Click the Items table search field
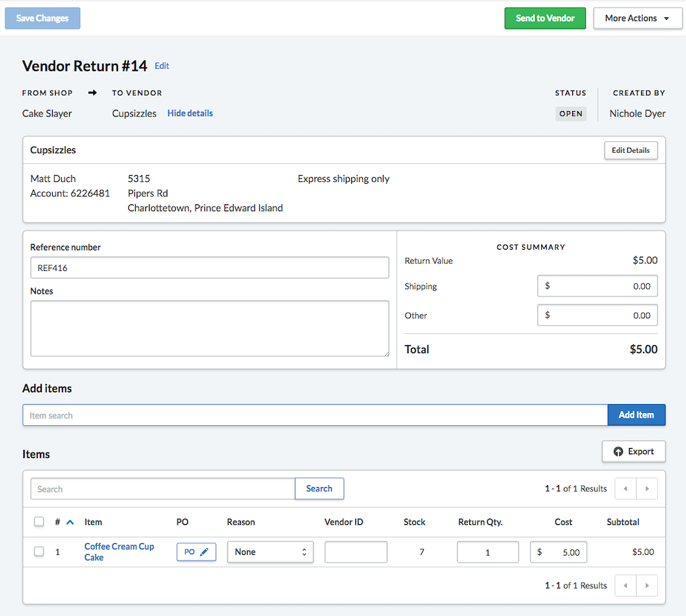 pyautogui.click(x=163, y=488)
